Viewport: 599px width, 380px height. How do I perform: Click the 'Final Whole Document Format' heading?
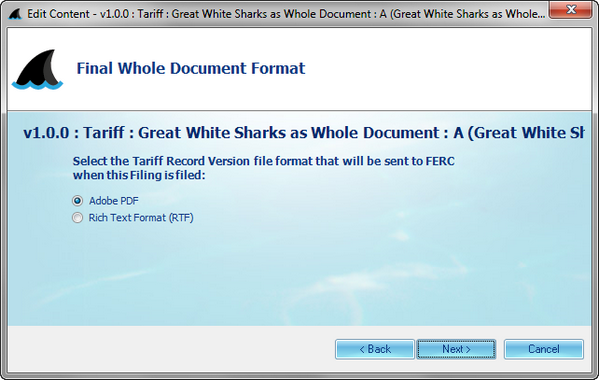pos(191,69)
